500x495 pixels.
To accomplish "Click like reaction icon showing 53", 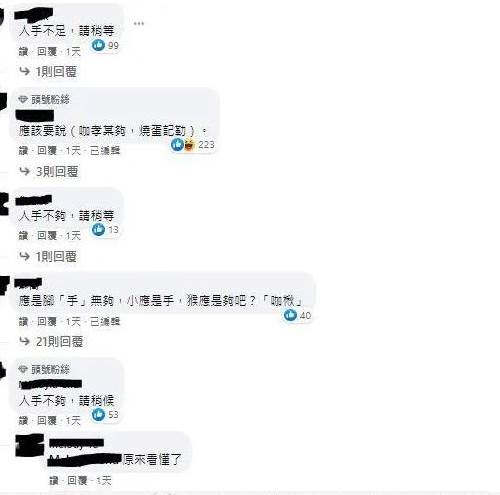I will (98, 414).
